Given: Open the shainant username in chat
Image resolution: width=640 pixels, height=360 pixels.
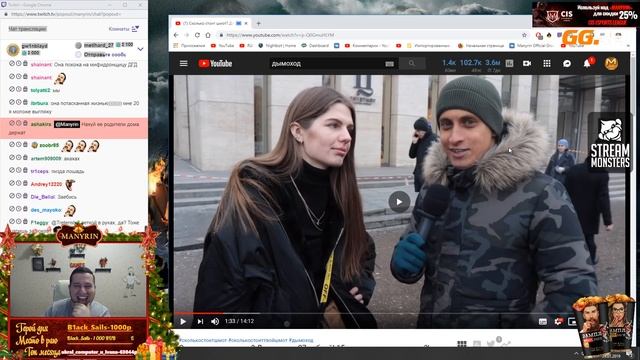Looking at the screenshot, I should click(41, 64).
